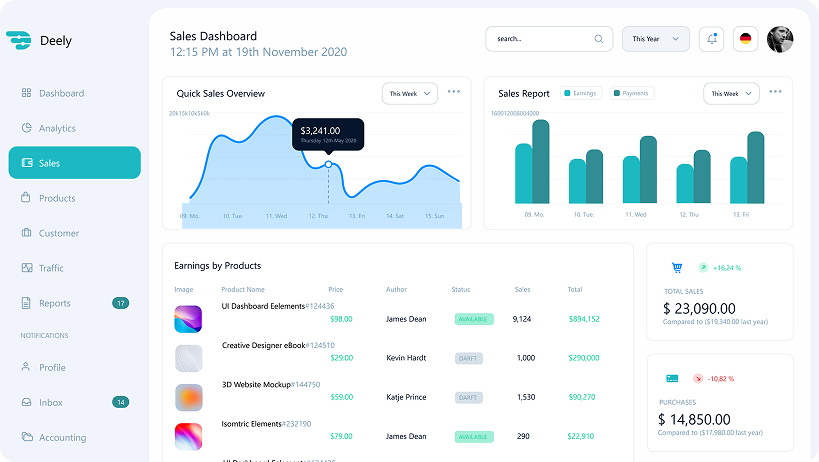This screenshot has width=819, height=462.
Task: Click total $894,152 in first row
Action: click(x=584, y=319)
